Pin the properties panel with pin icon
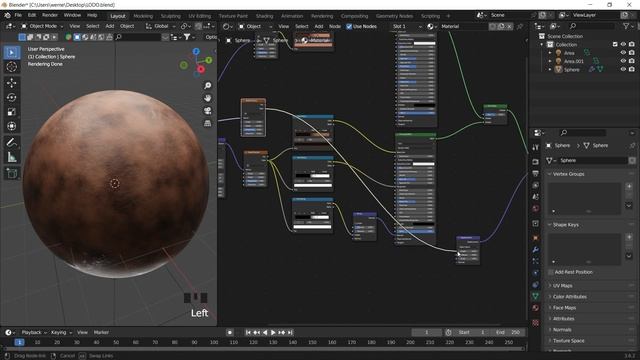The image size is (640, 360). tap(632, 145)
